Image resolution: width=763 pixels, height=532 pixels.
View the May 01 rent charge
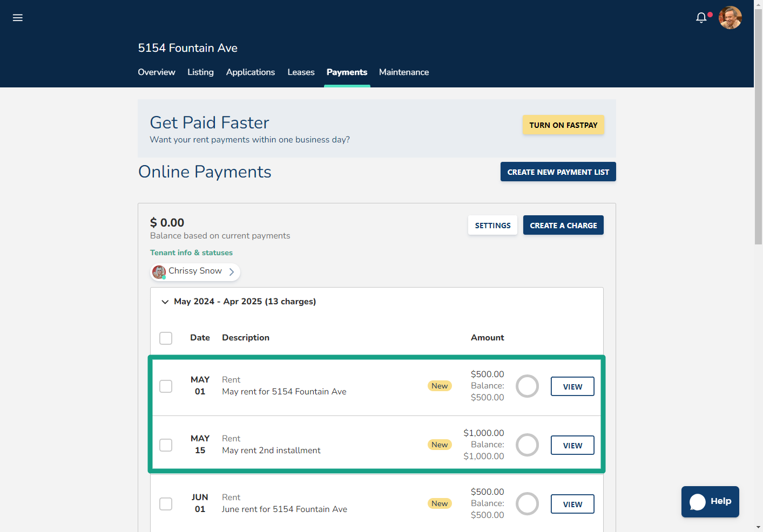pos(572,387)
